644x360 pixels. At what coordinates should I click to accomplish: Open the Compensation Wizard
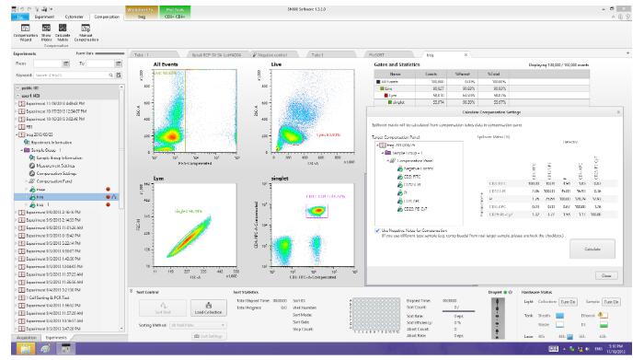26,32
